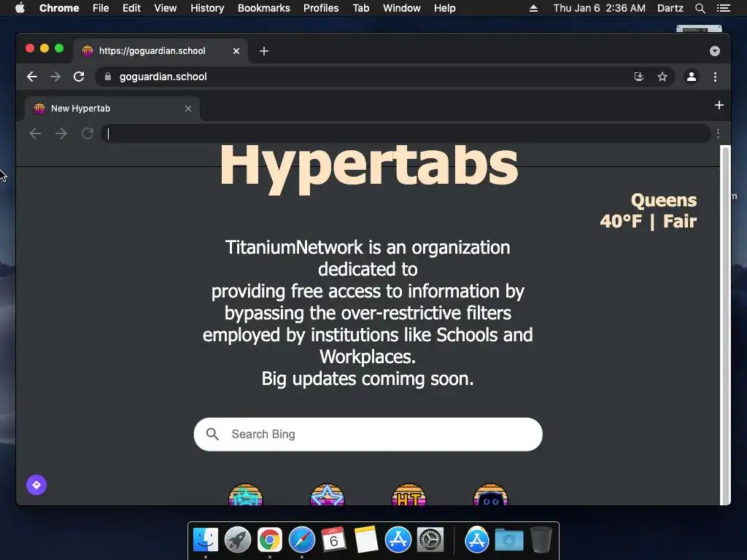
Task: Open the HT shortcut icon below search
Action: [x=409, y=494]
